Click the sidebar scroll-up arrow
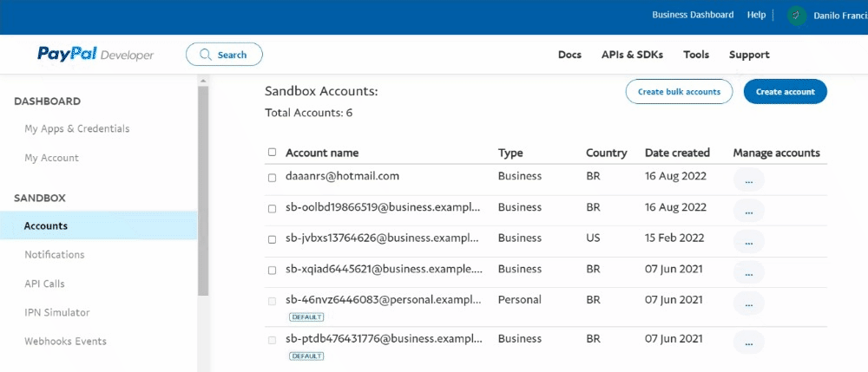Screen dimensions: 868x372 point(202,80)
